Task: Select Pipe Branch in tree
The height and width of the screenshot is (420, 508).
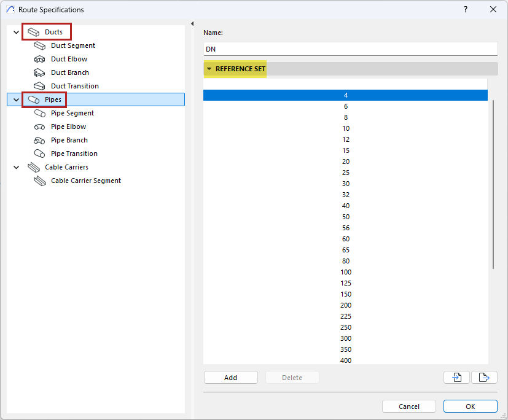Action: click(x=69, y=141)
